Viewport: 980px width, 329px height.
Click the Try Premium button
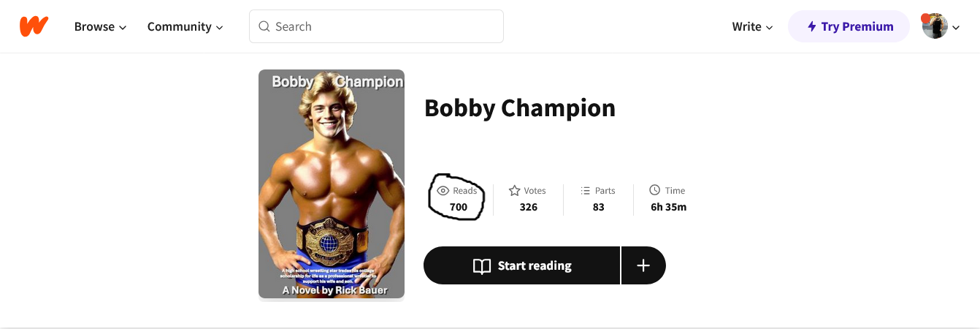(849, 26)
